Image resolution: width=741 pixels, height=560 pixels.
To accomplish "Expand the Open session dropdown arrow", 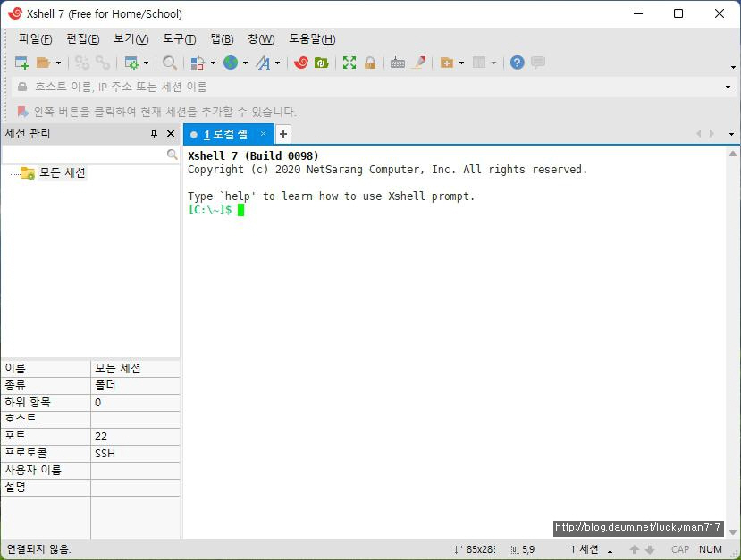I will coord(59,63).
